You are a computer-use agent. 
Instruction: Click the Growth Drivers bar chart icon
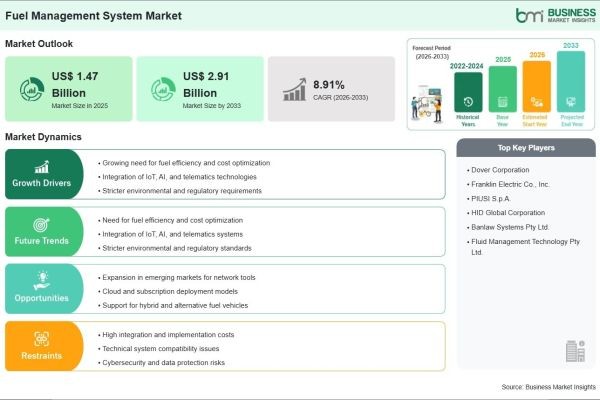42,167
